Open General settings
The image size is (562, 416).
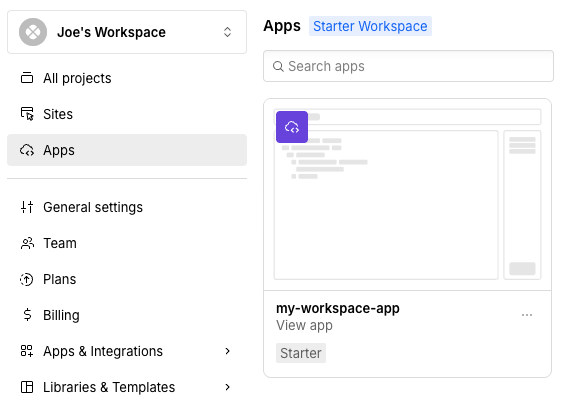tap(127, 207)
